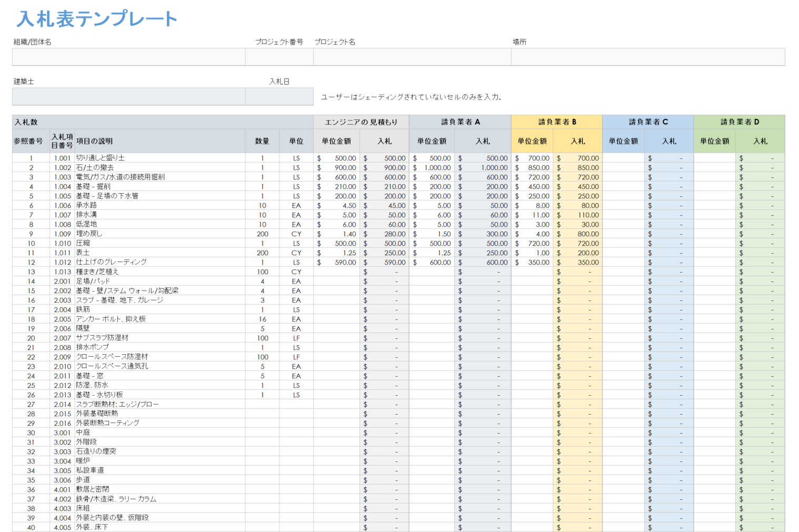Click the cell 鉄骨/木造梁、ラリー カラム
Screen dimensions: 799x532
pos(160,499)
